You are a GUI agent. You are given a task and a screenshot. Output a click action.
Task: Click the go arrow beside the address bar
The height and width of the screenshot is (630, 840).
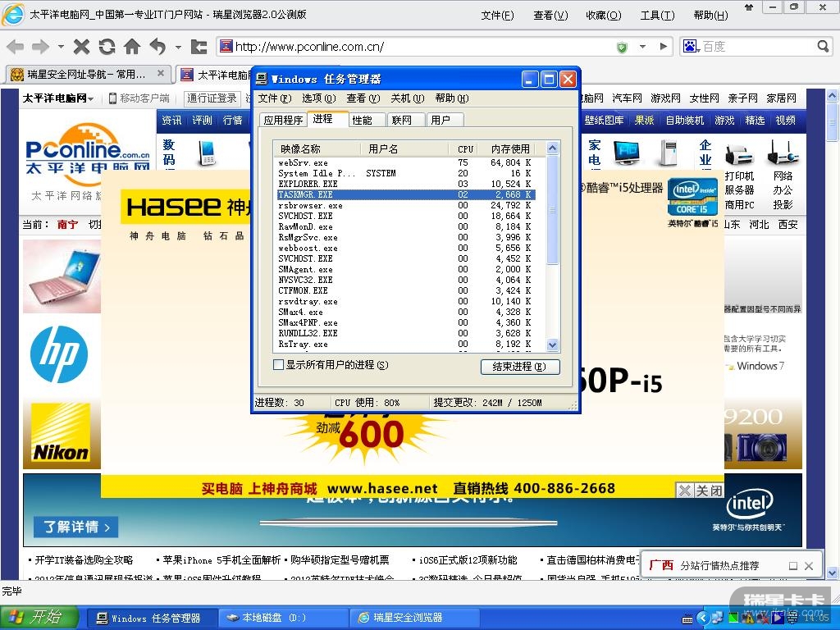coord(664,47)
